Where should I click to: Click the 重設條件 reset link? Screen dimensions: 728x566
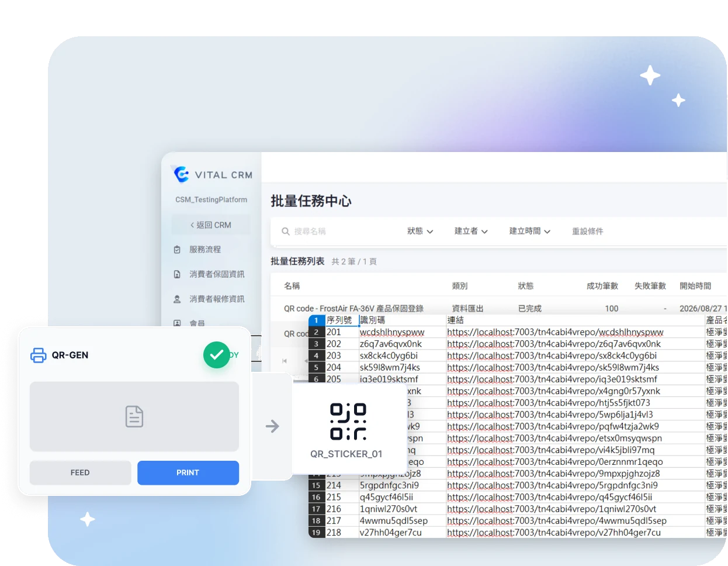[587, 232]
